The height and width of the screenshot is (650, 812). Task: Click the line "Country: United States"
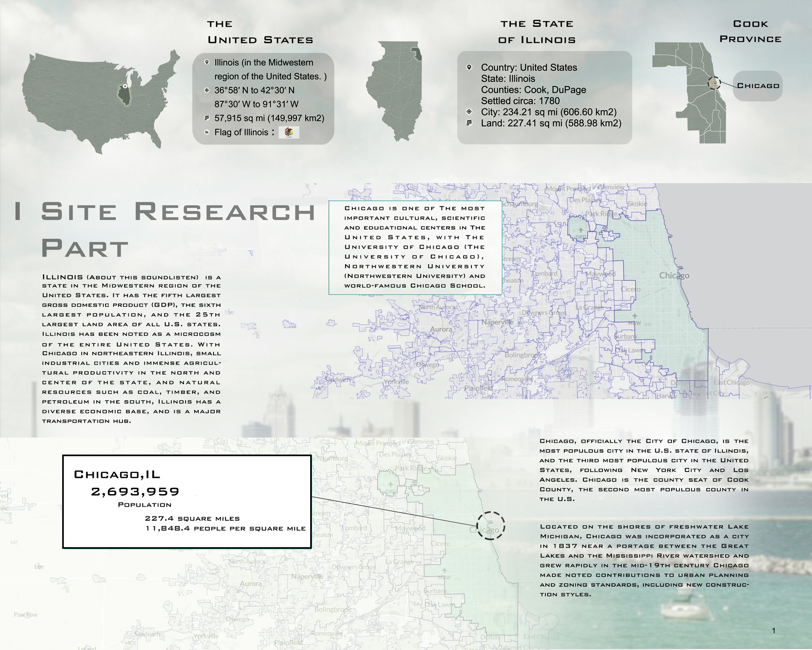pyautogui.click(x=529, y=67)
